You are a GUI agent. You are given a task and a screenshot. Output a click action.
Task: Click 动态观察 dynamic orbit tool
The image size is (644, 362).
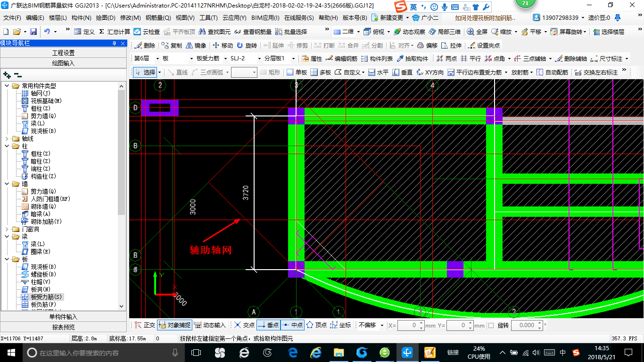point(409,32)
